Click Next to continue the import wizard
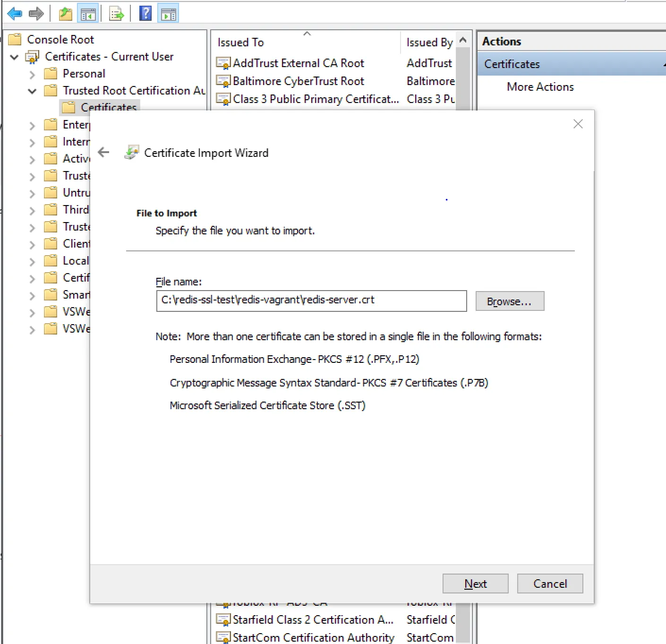The height and width of the screenshot is (644, 666). coord(475,584)
